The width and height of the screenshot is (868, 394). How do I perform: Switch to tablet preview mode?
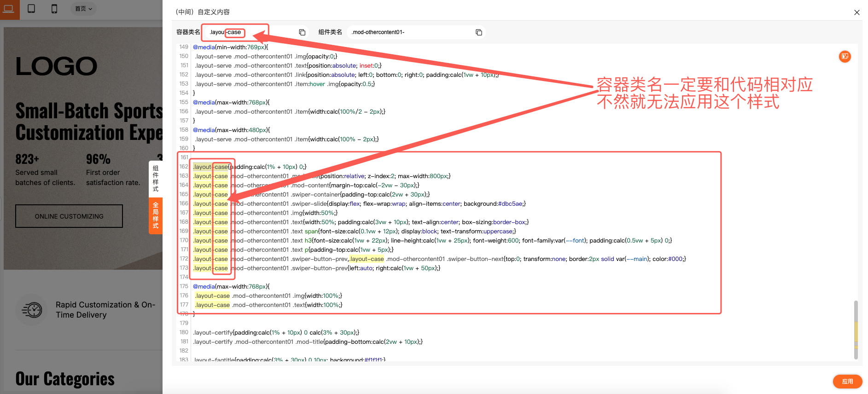click(x=31, y=9)
